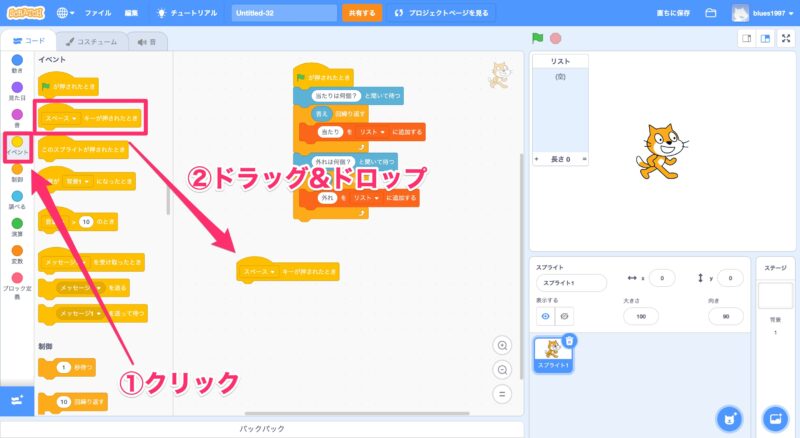Enter full screen stage mode
This screenshot has height=438, width=800.
click(785, 38)
